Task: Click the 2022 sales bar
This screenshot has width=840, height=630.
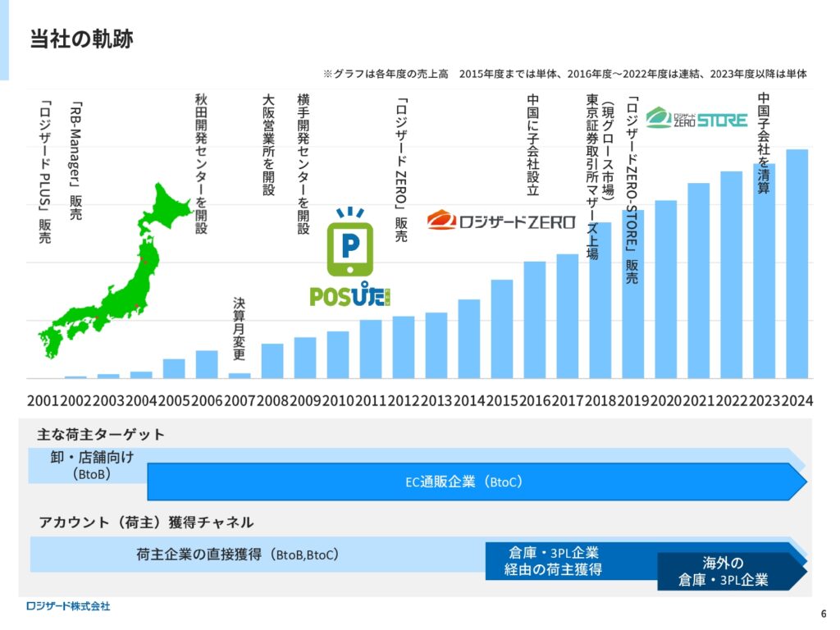Action: click(731, 275)
